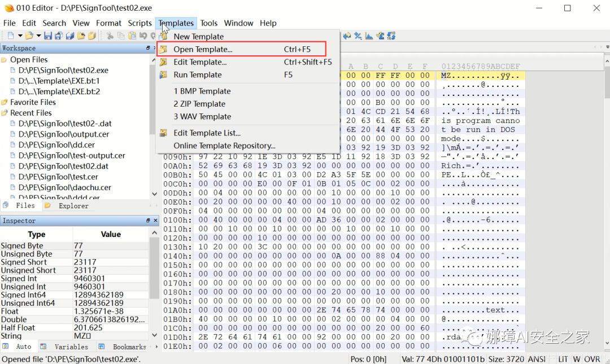610x364 pixels.
Task: Open the Window menu
Action: coord(238,23)
